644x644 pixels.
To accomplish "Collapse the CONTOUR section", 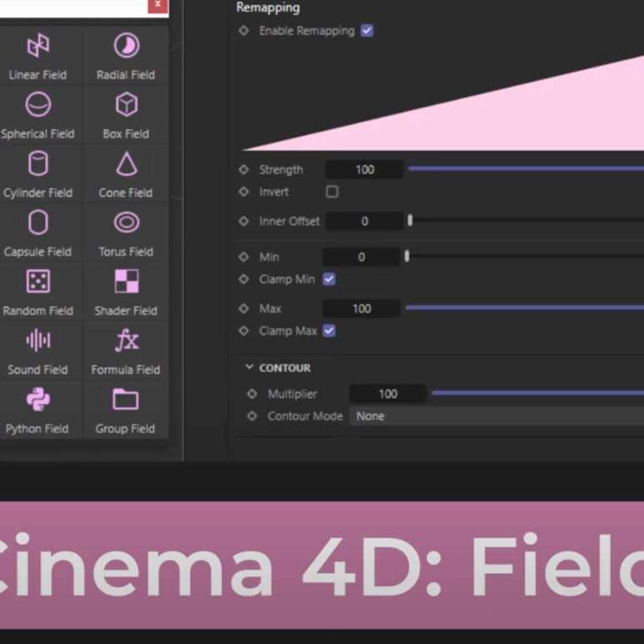I will tap(249, 368).
